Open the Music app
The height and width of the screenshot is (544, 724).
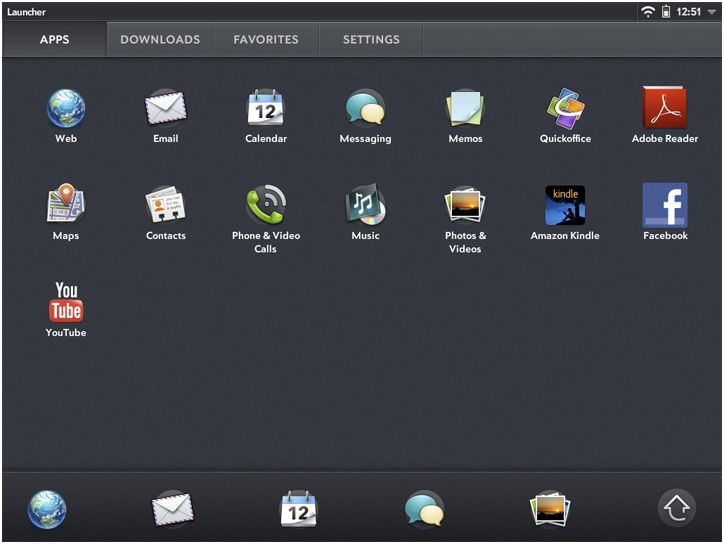pyautogui.click(x=365, y=205)
